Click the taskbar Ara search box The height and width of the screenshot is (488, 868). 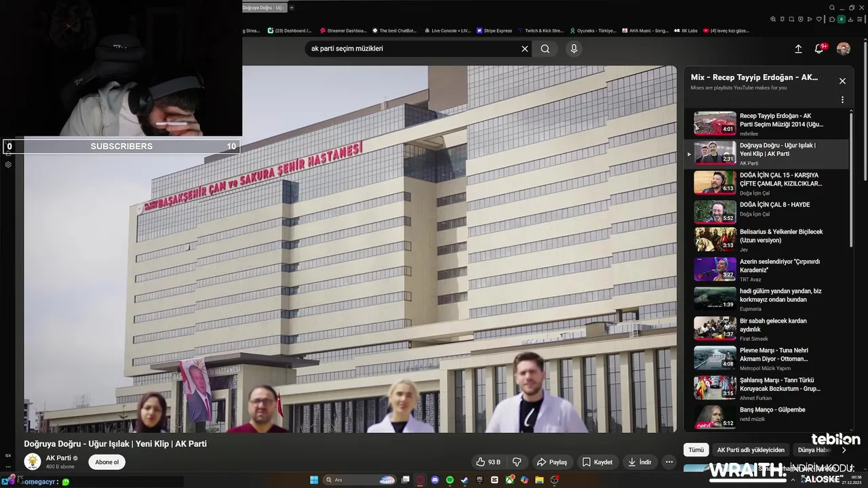pyautogui.click(x=359, y=480)
